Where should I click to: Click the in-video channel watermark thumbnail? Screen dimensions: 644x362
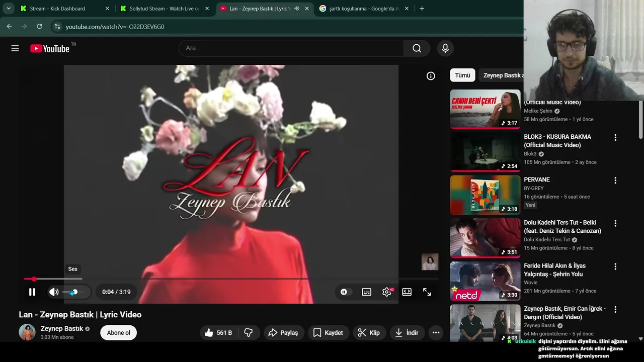430,262
